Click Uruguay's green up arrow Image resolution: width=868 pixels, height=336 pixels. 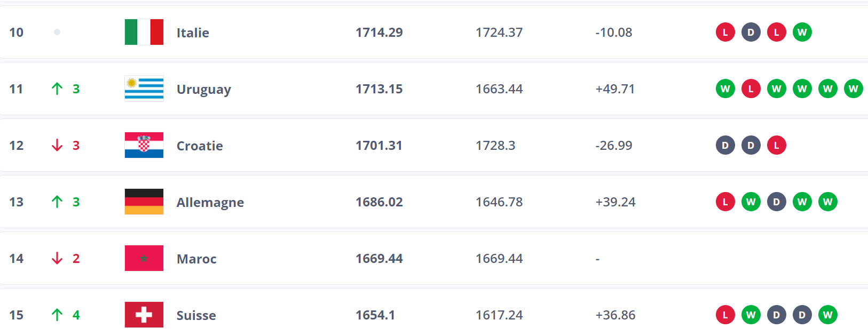click(57, 89)
